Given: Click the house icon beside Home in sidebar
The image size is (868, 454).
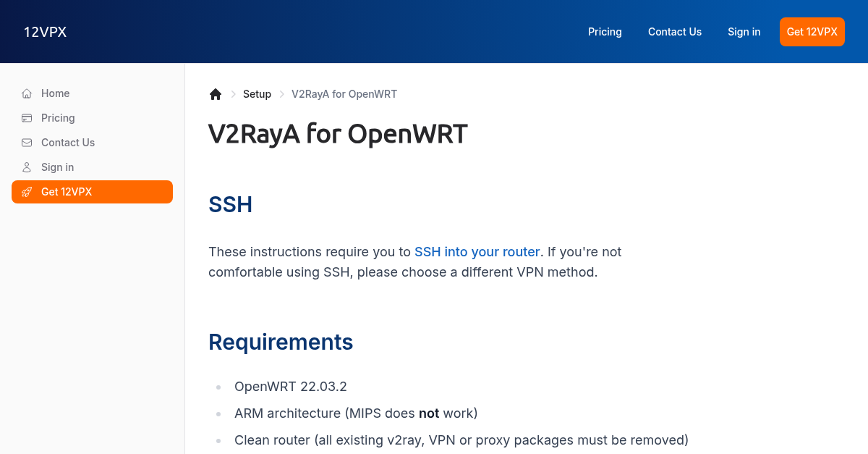Looking at the screenshot, I should (x=26, y=93).
